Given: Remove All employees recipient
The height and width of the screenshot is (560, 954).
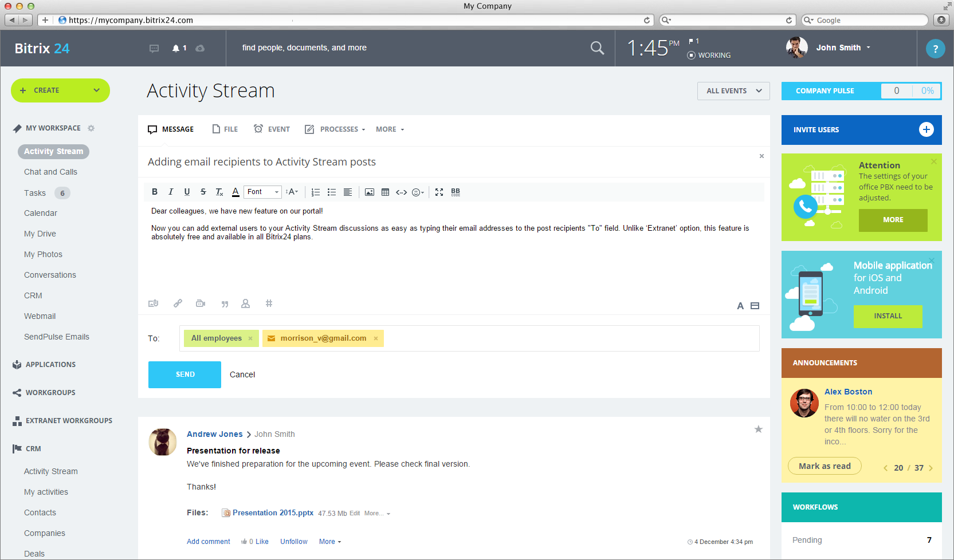Looking at the screenshot, I should click(x=250, y=338).
